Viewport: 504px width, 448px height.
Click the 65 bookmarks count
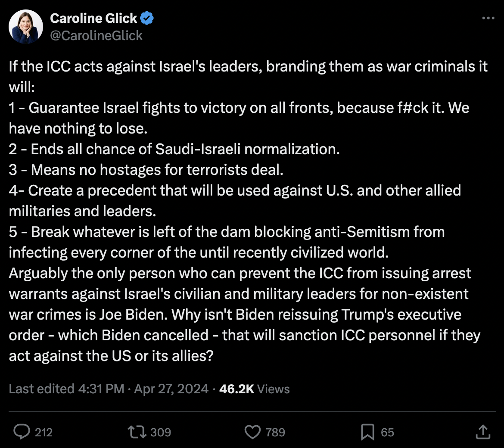[387, 432]
